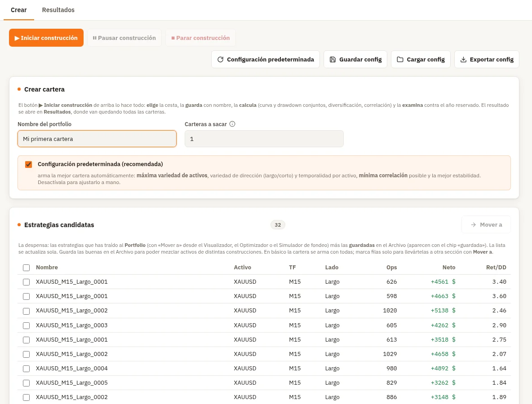Open the Cargar config button
The image size is (532, 404).
[x=421, y=59]
